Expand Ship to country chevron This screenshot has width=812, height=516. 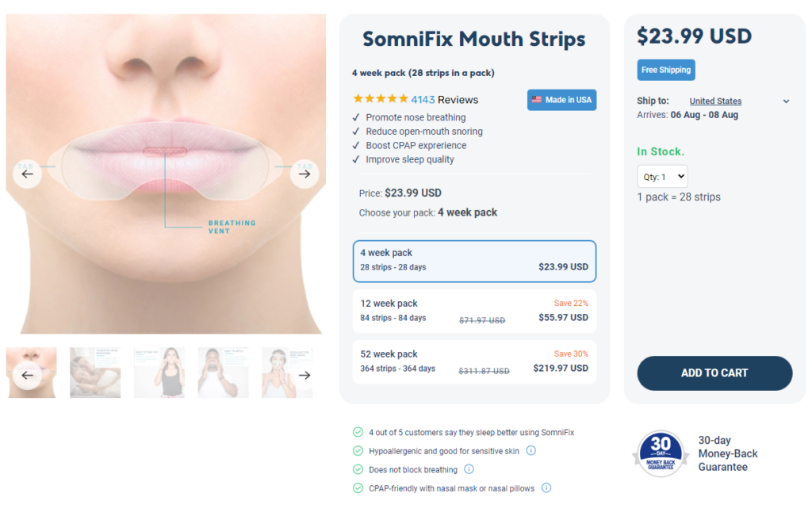coord(786,101)
